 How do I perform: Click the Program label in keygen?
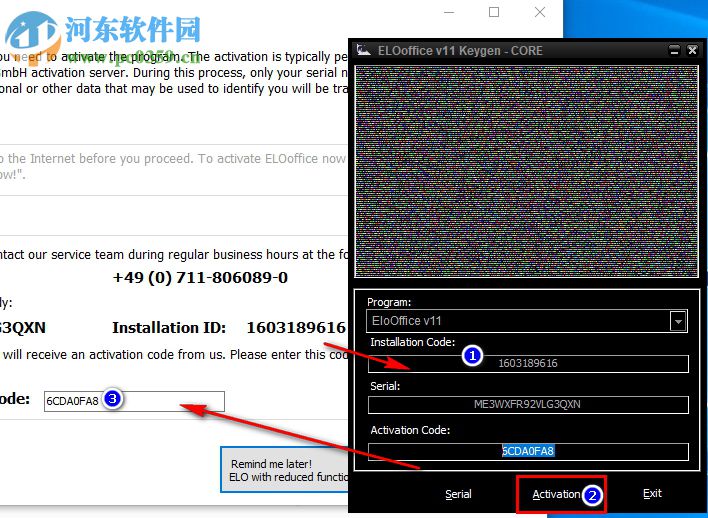tap(389, 302)
